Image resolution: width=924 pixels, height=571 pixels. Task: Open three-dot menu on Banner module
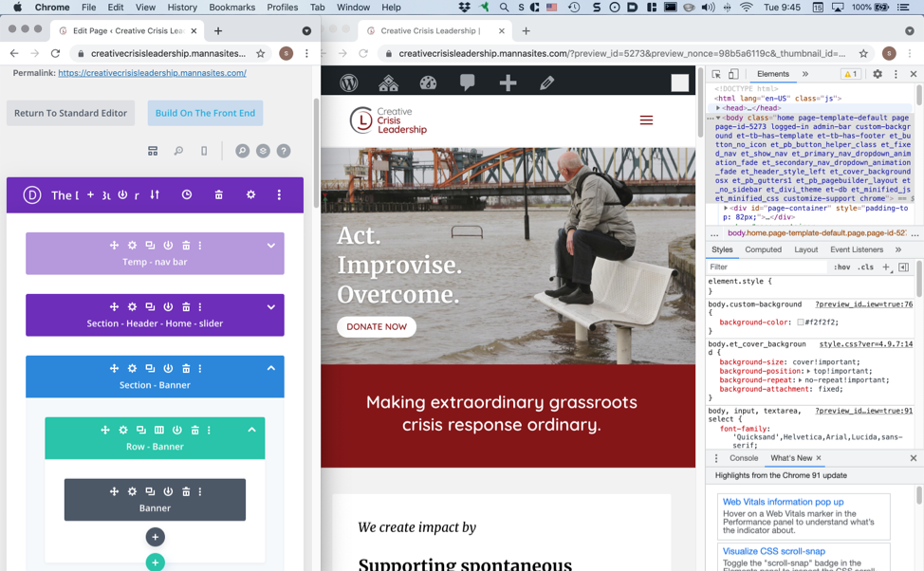point(200,491)
